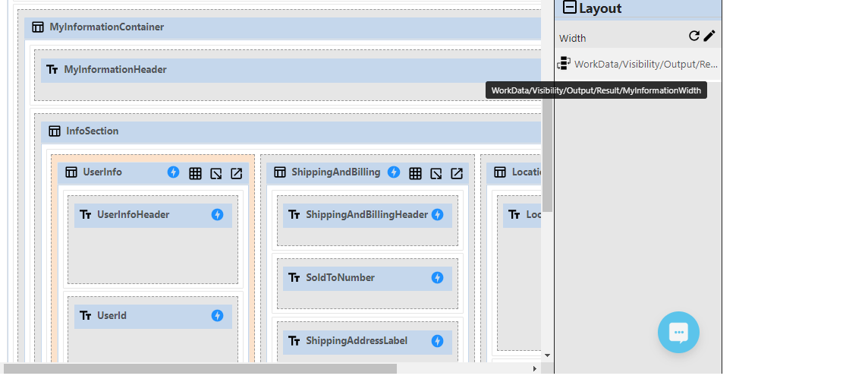The height and width of the screenshot is (379, 868).
Task: Click the vertical scrollbar down arrow
Action: (x=547, y=355)
